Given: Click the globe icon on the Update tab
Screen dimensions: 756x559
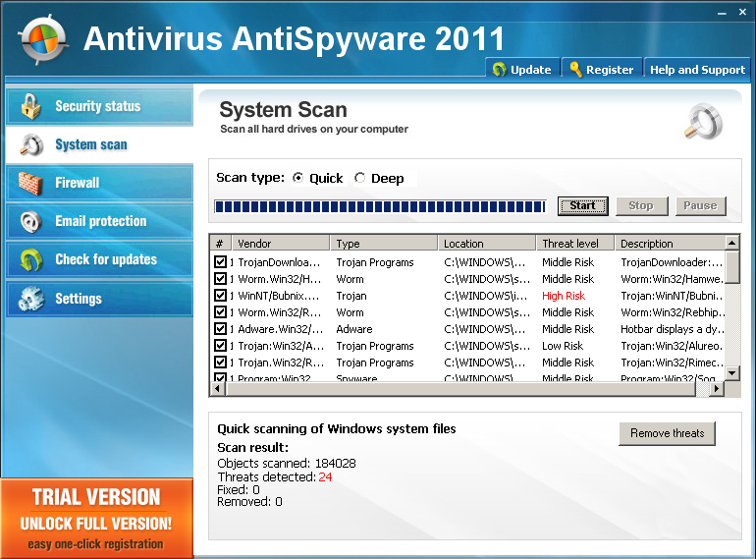Looking at the screenshot, I should click(x=500, y=70).
